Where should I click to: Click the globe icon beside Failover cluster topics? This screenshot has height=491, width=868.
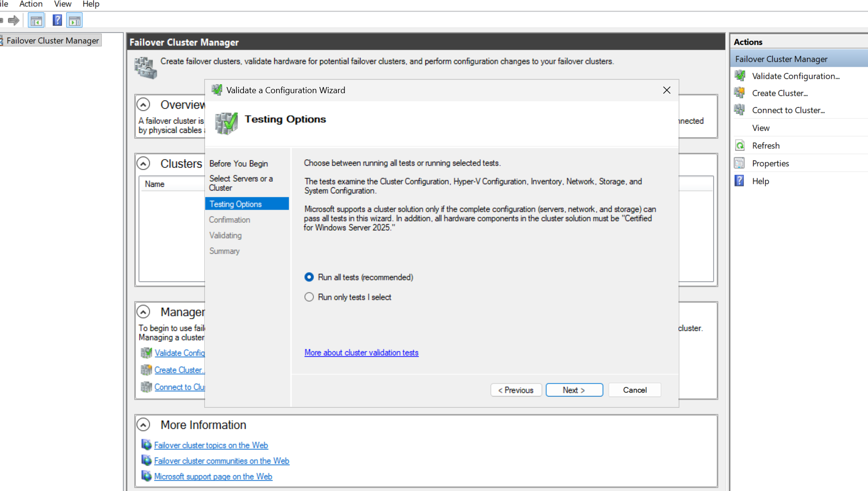(147, 445)
